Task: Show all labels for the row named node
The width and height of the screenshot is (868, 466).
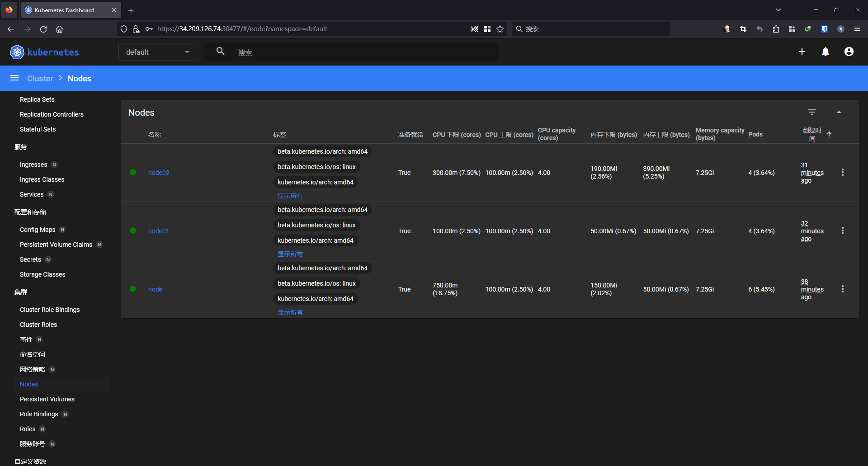Action: click(290, 312)
